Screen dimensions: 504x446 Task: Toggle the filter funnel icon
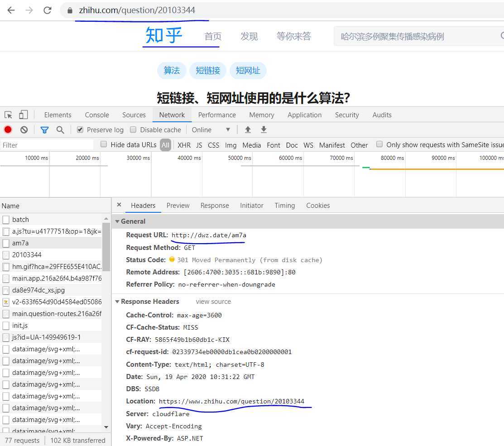[x=44, y=130]
